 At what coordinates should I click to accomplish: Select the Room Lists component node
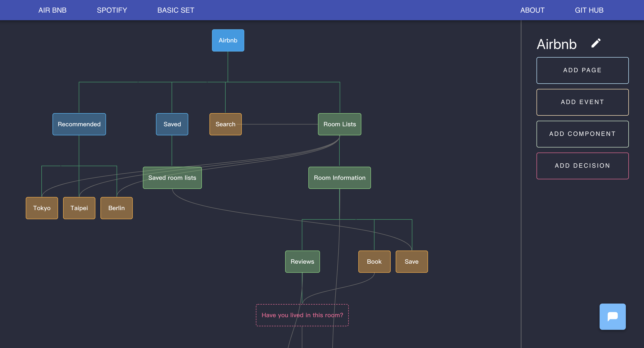coord(339,124)
